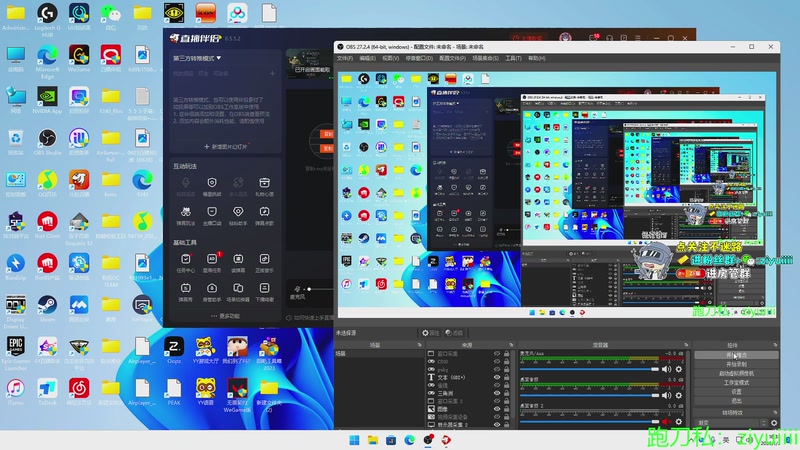Open OBS 工具(T) menu
This screenshot has height=450, width=800.
(x=513, y=58)
